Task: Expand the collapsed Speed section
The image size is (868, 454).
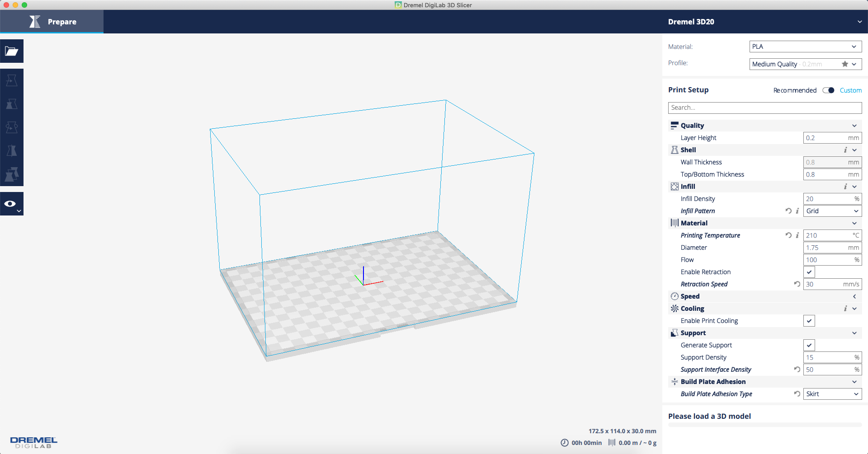Action: (854, 296)
